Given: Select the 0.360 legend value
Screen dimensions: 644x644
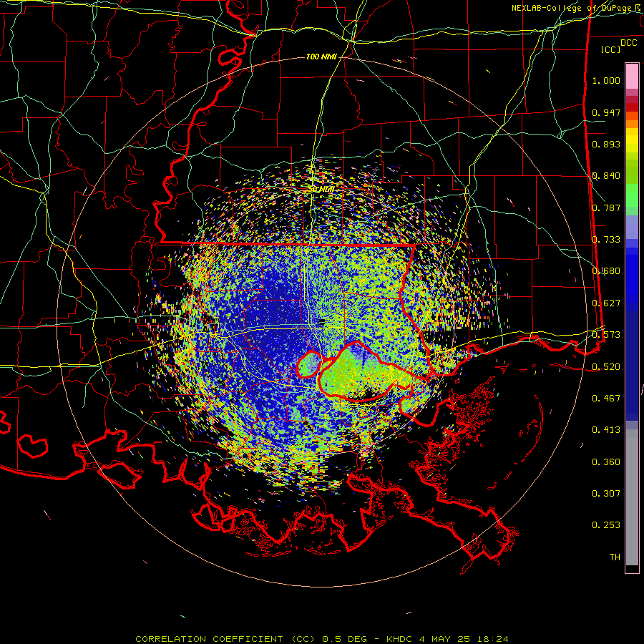Looking at the screenshot, I should 606,462.
